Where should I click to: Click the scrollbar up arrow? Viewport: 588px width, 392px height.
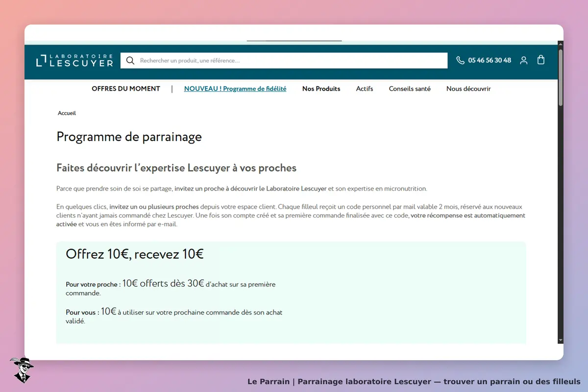[x=561, y=44]
